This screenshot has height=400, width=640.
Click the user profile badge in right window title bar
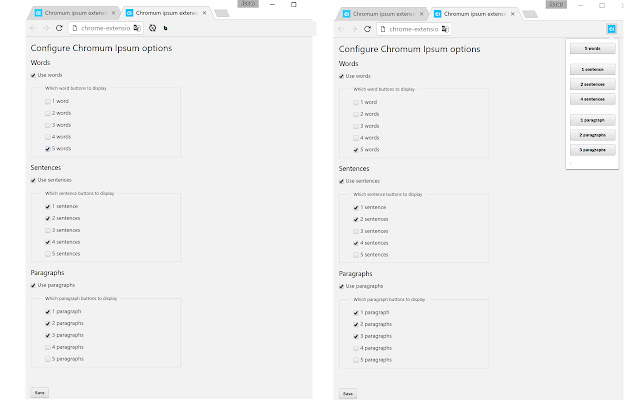556,4
